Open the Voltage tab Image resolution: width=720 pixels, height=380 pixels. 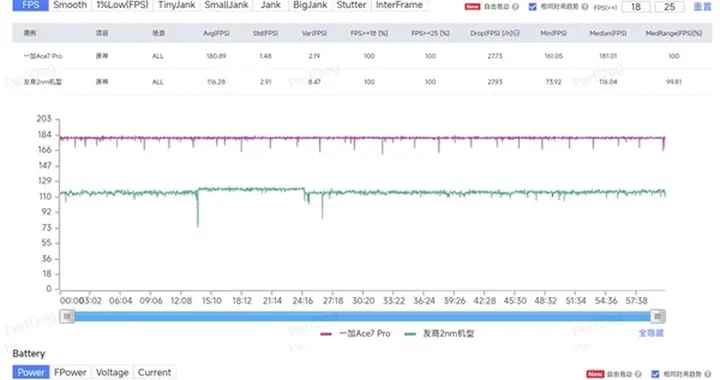tap(112, 372)
